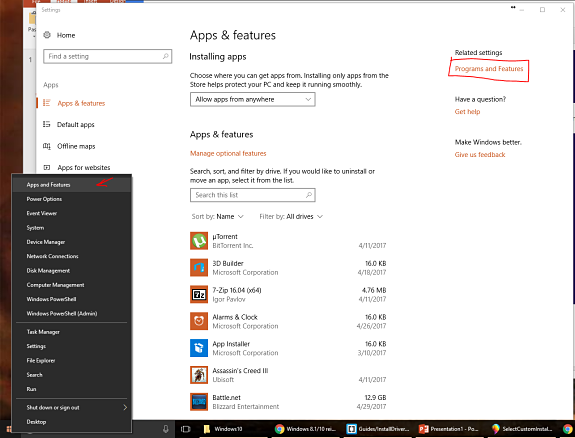The height and width of the screenshot is (438, 575).
Task: Click the Apps for websites sidebar icon
Action: (47, 168)
